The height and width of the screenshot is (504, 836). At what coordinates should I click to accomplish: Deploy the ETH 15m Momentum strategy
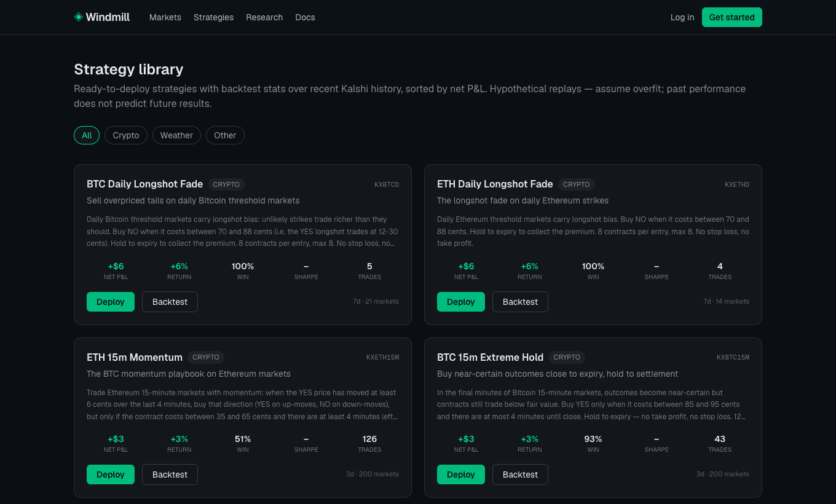111,474
